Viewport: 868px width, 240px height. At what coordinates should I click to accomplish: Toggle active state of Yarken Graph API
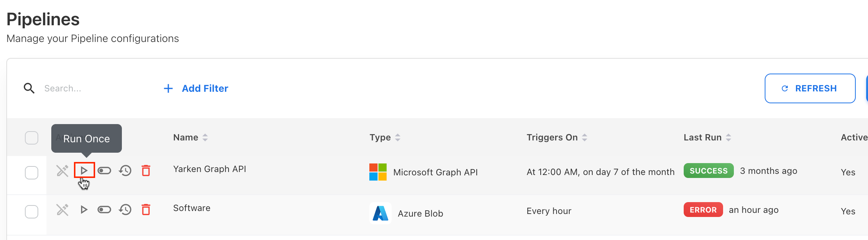click(x=104, y=171)
